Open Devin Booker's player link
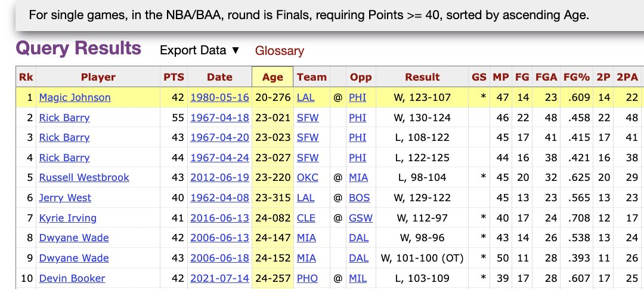This screenshot has height=289, width=644. (x=72, y=278)
